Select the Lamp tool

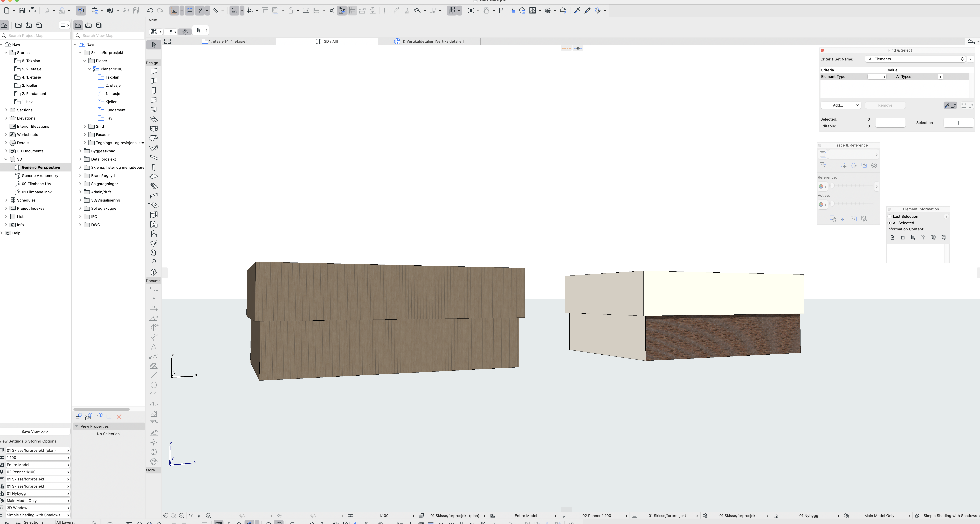[x=154, y=244]
